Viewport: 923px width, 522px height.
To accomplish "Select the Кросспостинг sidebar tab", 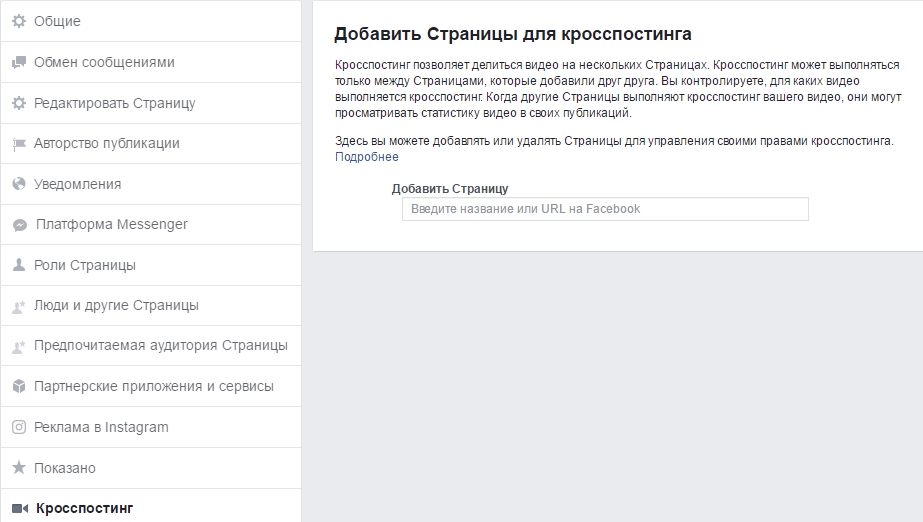I will click(x=84, y=508).
